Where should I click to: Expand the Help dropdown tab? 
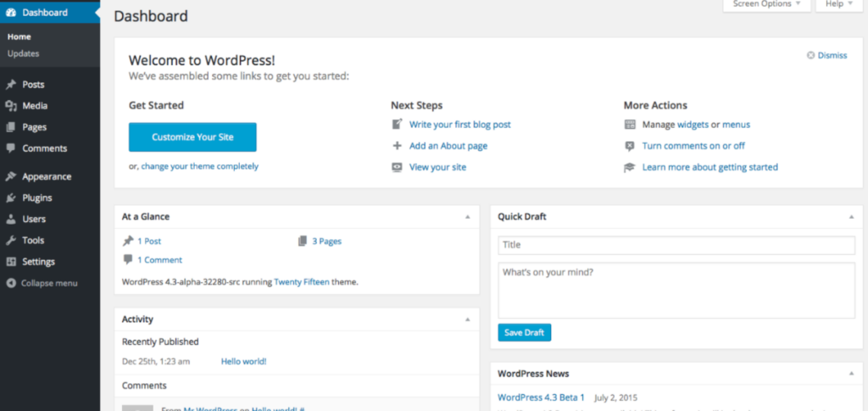point(835,4)
